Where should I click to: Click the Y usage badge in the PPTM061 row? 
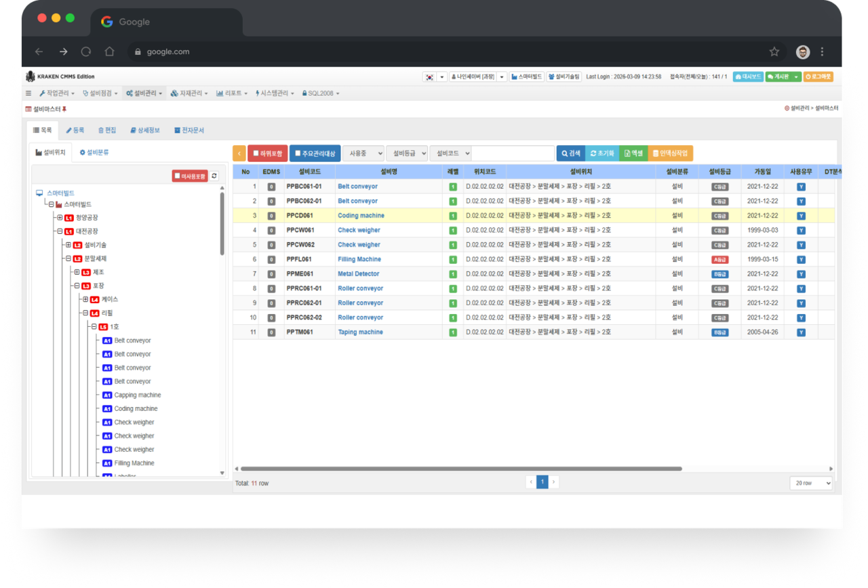801,332
